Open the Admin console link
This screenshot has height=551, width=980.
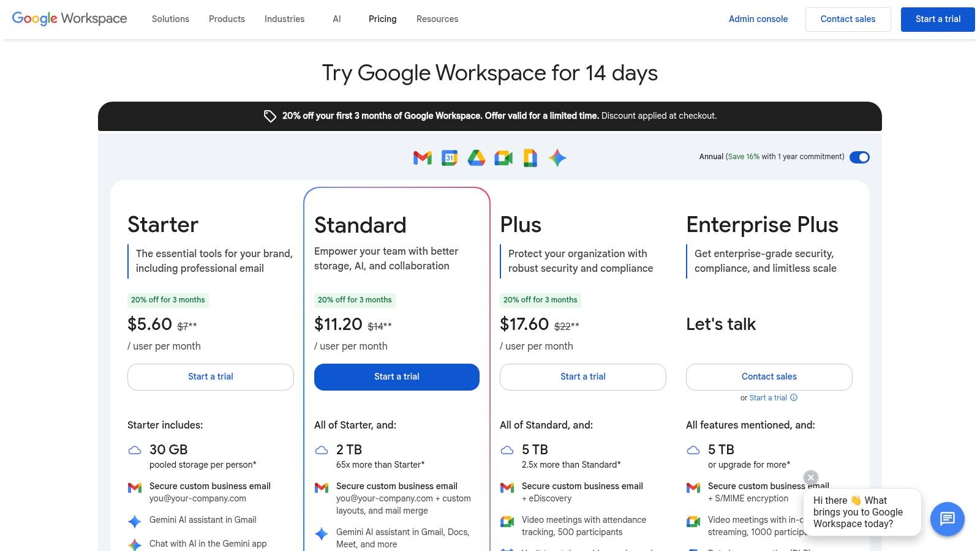click(758, 19)
